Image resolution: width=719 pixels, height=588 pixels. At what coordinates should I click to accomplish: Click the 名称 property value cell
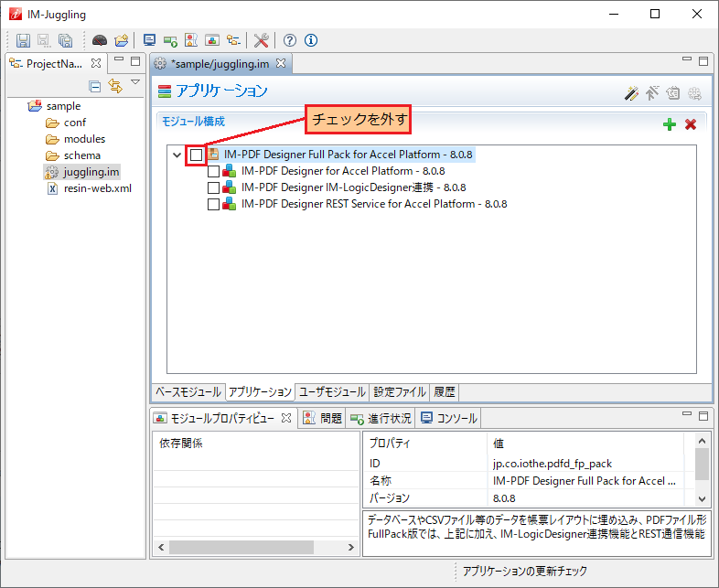pyautogui.click(x=585, y=481)
